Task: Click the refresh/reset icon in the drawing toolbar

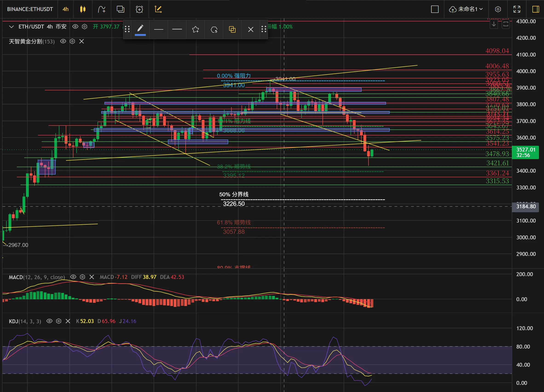Action: pos(214,29)
